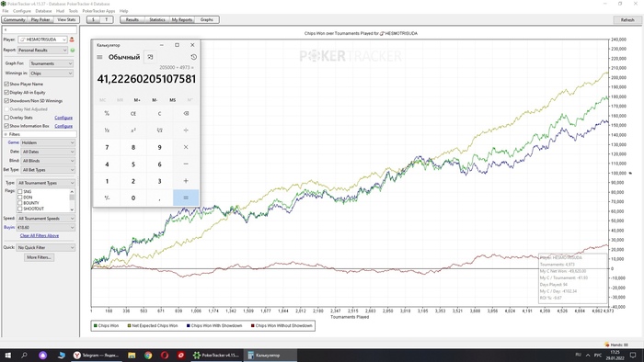Image resolution: width=644 pixels, height=362 pixels.
Task: Open the Calculator history icon
Action: [x=193, y=57]
